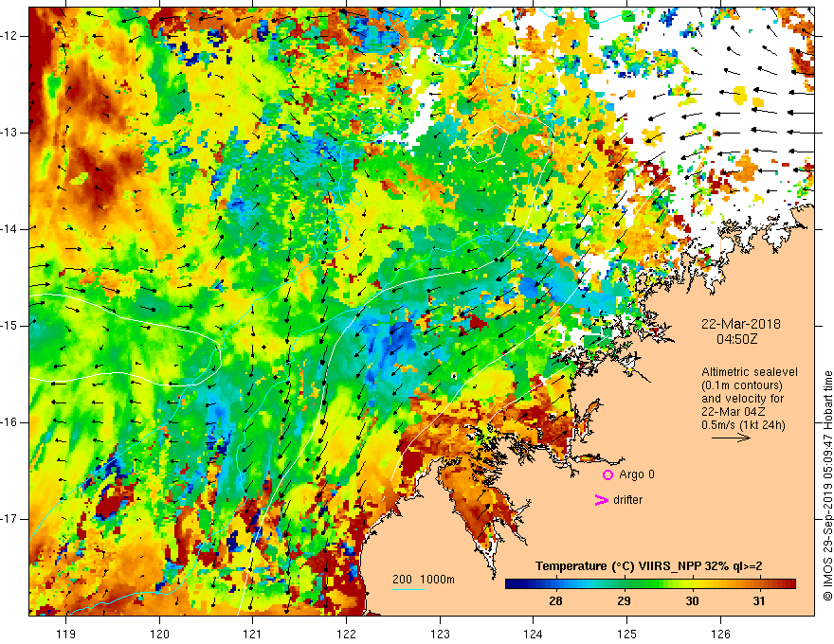Click longitude axis label '126'
This screenshot has height=644, width=834.
coord(720,634)
